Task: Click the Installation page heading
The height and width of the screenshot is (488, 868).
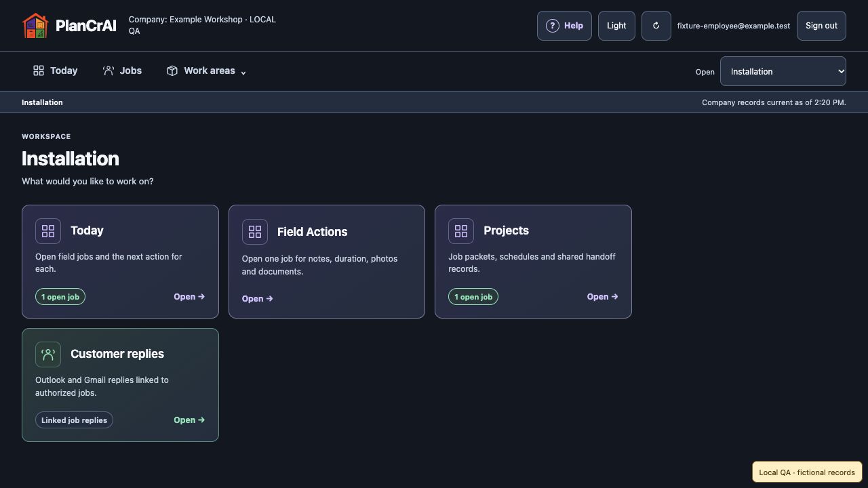Action: click(x=71, y=159)
